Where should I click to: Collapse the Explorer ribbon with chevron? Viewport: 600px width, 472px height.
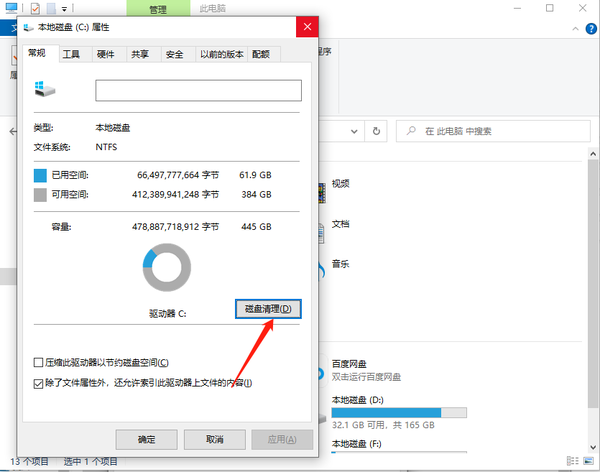[x=575, y=29]
